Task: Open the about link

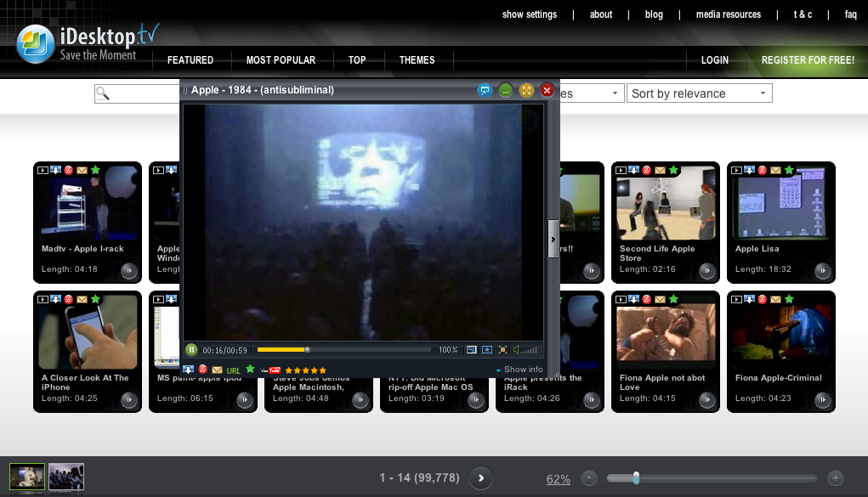Action: pyautogui.click(x=600, y=14)
